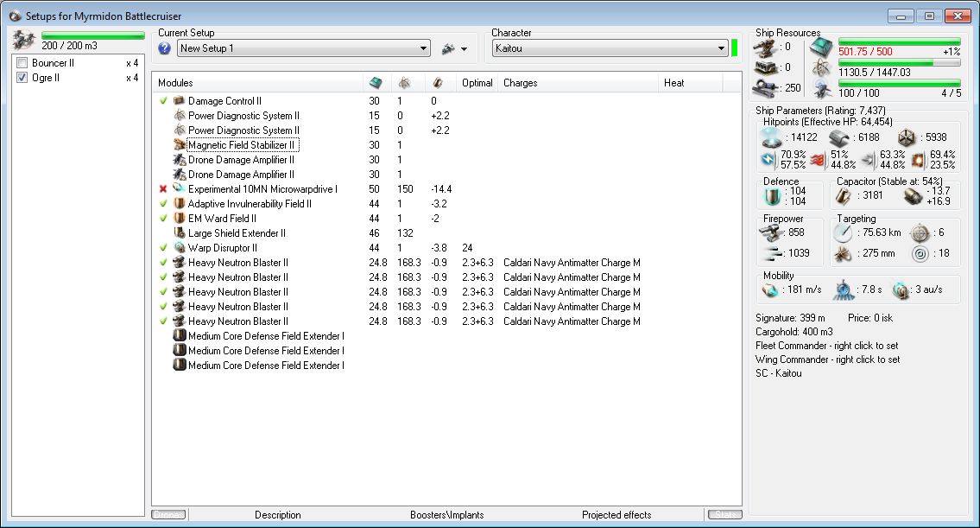
Task: Click the launcher hardpoints icon in Ship Resources
Action: click(765, 67)
